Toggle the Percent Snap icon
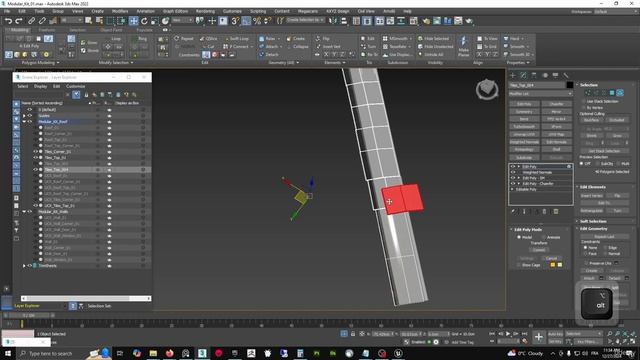 coord(257,20)
